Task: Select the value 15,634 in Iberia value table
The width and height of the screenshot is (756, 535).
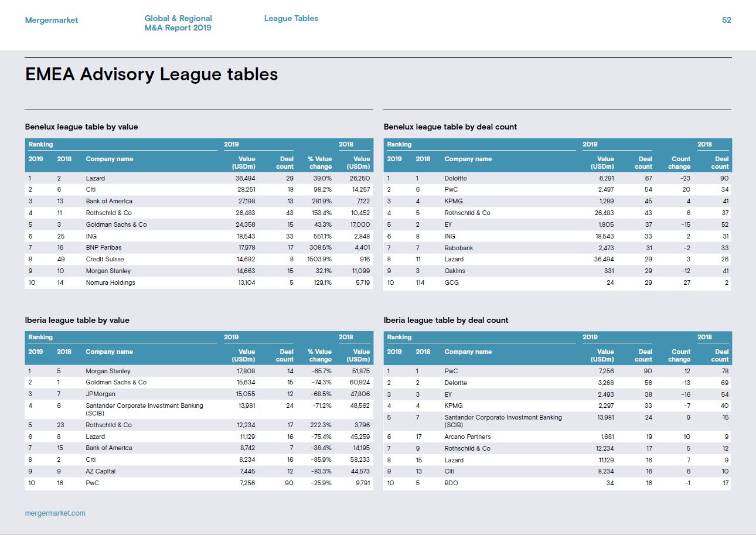Action: 246,382
